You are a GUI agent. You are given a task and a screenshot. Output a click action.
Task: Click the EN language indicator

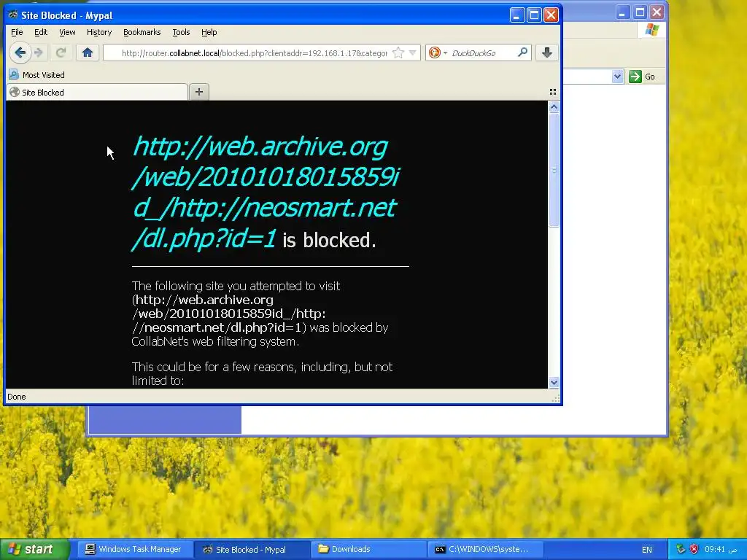pos(646,550)
